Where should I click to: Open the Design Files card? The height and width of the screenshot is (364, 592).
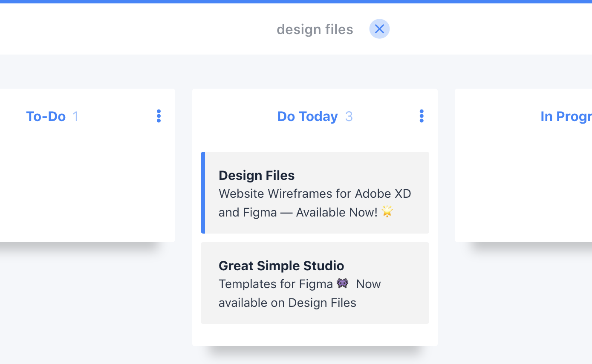pos(315,193)
